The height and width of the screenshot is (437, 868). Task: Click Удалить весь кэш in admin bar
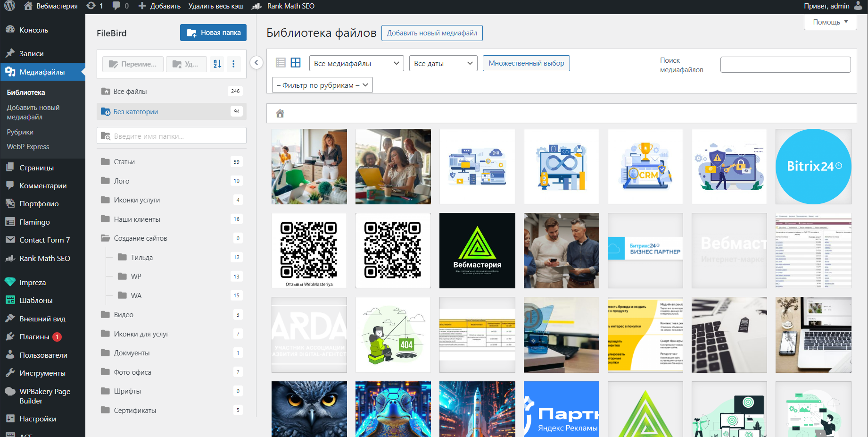(x=216, y=6)
